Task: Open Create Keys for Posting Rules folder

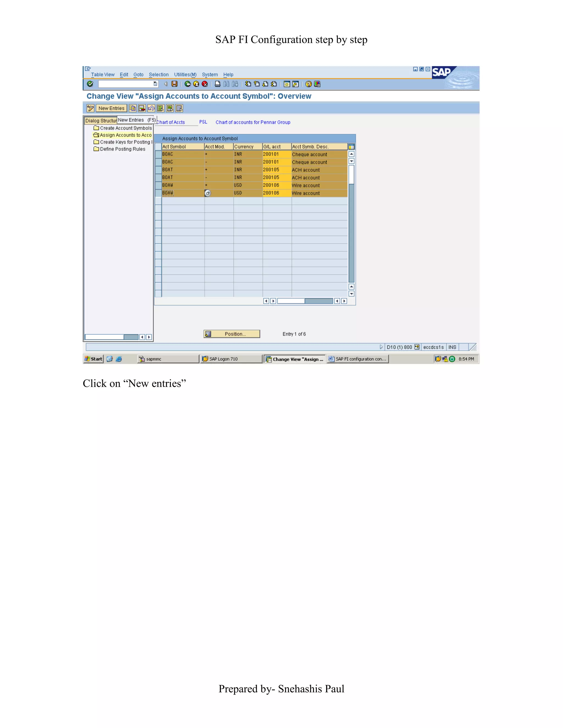Action: coord(123,142)
